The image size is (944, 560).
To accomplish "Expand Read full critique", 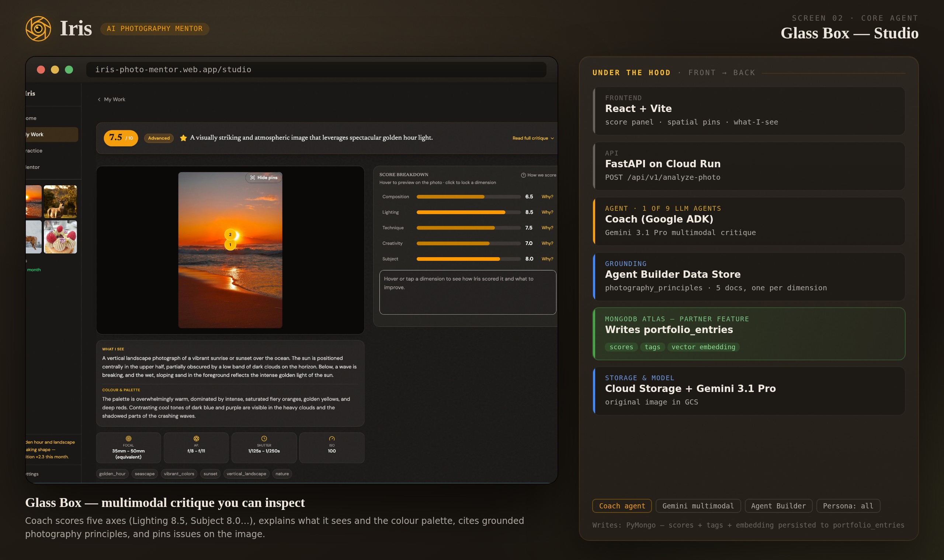I will tap(533, 138).
